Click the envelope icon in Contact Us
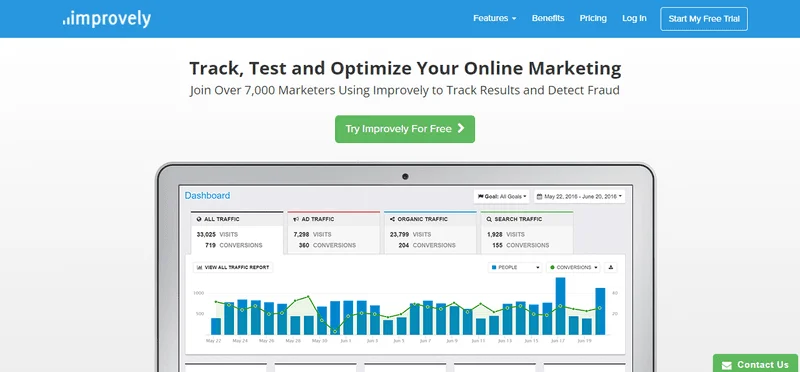The height and width of the screenshot is (372, 800). click(x=727, y=365)
